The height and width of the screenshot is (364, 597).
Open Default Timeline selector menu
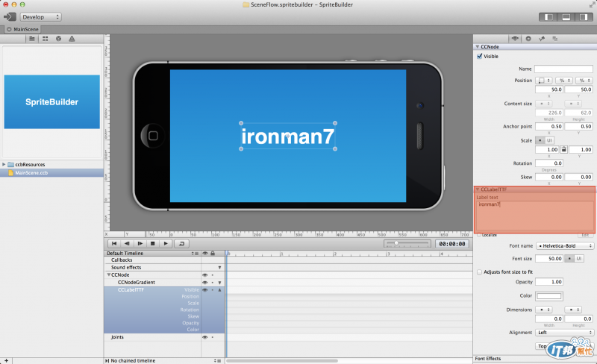(195, 253)
